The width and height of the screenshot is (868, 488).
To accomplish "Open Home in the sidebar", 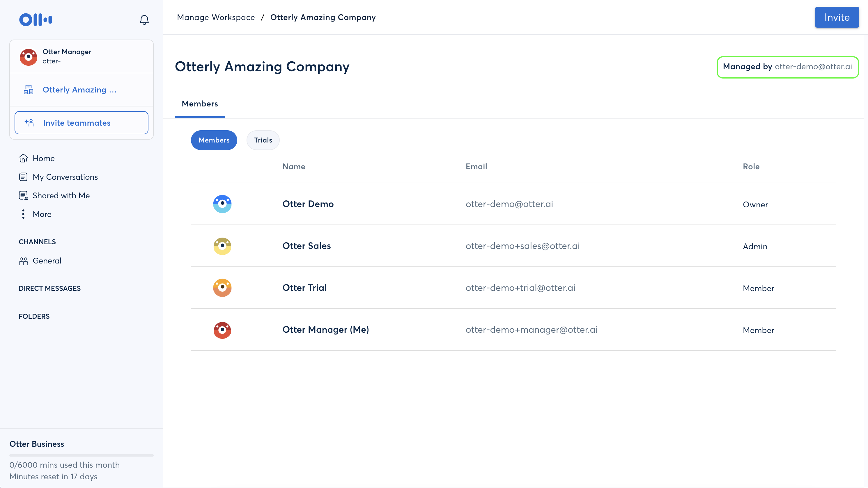I will pos(43,158).
